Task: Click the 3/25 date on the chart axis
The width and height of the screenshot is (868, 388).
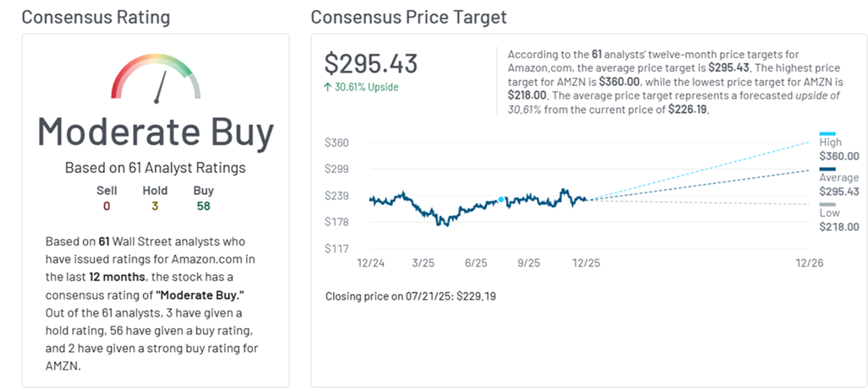Action: pyautogui.click(x=423, y=263)
